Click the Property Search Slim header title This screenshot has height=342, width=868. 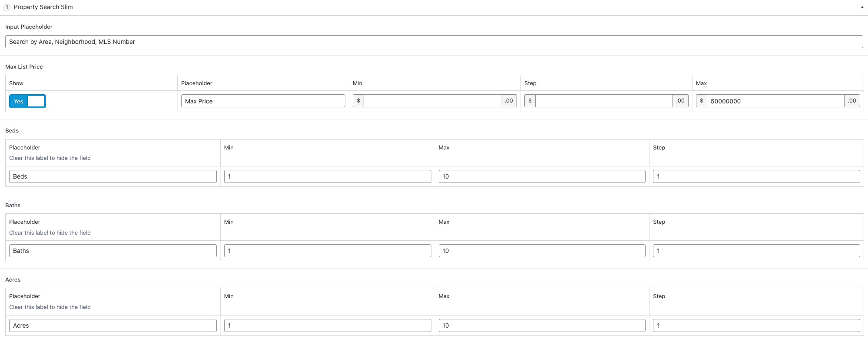click(43, 7)
